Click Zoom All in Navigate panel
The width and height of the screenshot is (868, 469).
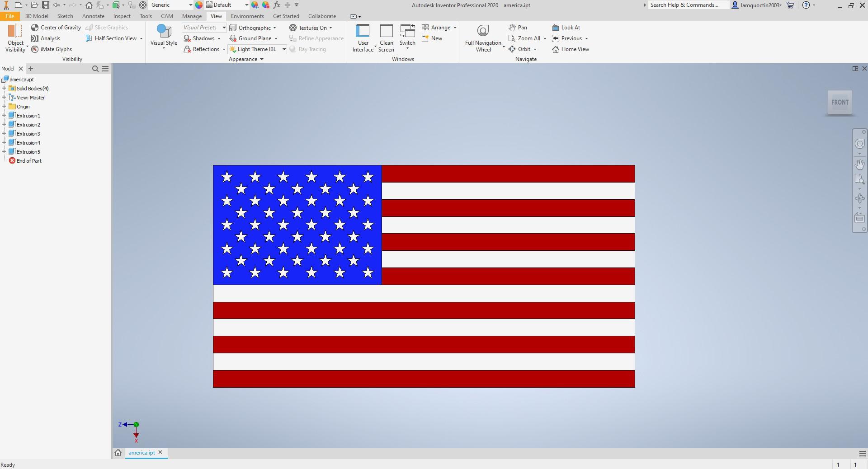(524, 38)
